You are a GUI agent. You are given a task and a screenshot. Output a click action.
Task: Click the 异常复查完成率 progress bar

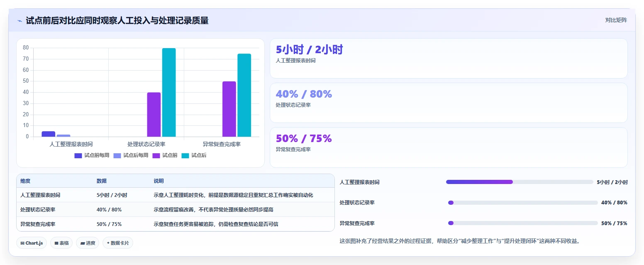(523, 223)
